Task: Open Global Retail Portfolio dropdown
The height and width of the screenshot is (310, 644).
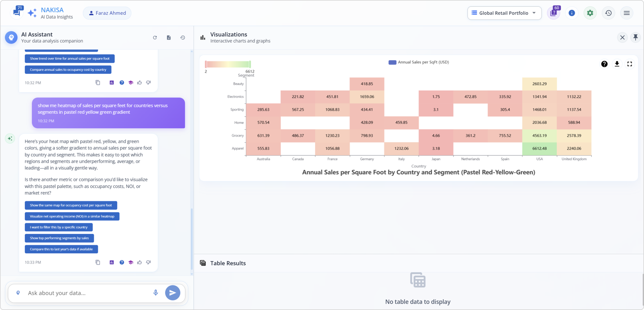Action: click(x=504, y=13)
